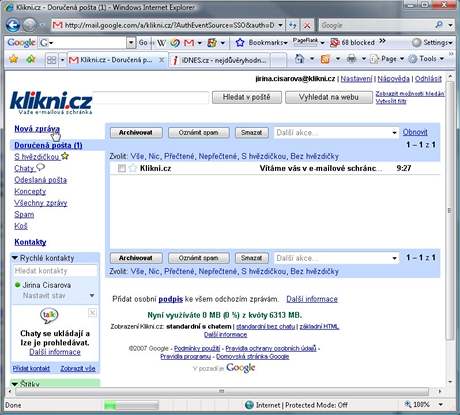
Task: Open the Kontakty link
Action: coord(30,242)
